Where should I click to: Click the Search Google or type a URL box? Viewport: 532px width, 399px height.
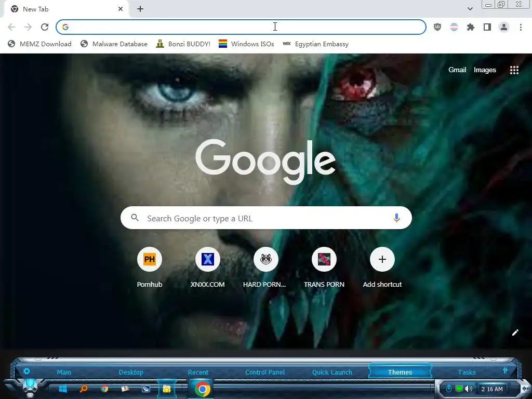(266, 218)
